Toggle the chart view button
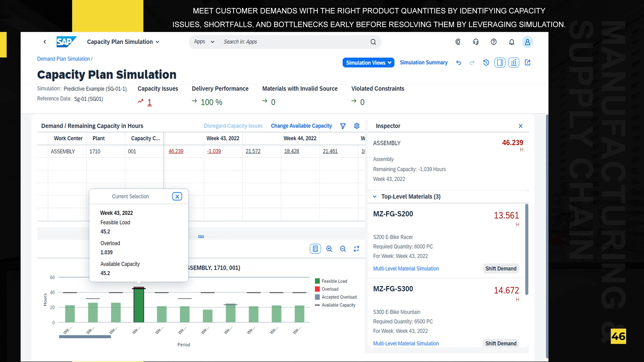This screenshot has width=644, height=362. 513,62
